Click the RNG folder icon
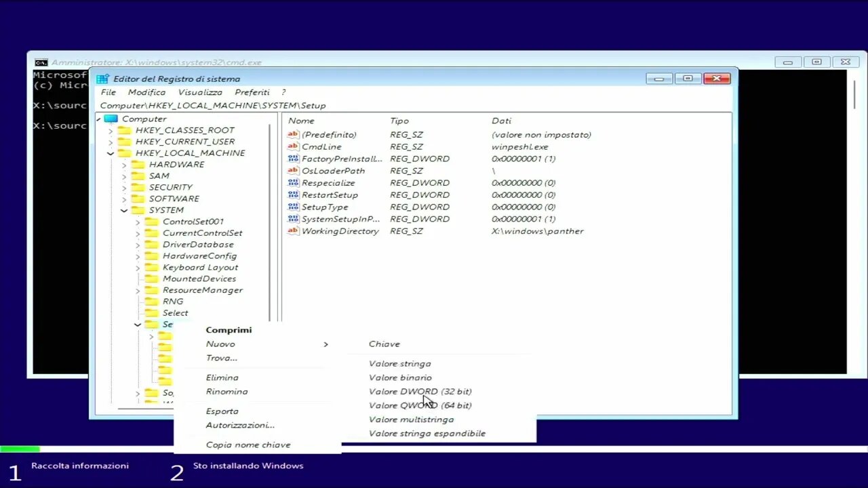 click(x=151, y=302)
